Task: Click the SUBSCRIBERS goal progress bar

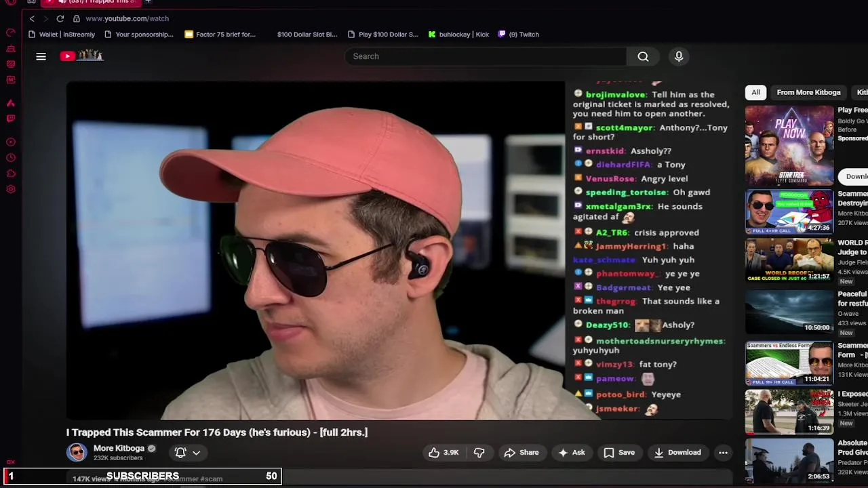Action: pyautogui.click(x=142, y=476)
